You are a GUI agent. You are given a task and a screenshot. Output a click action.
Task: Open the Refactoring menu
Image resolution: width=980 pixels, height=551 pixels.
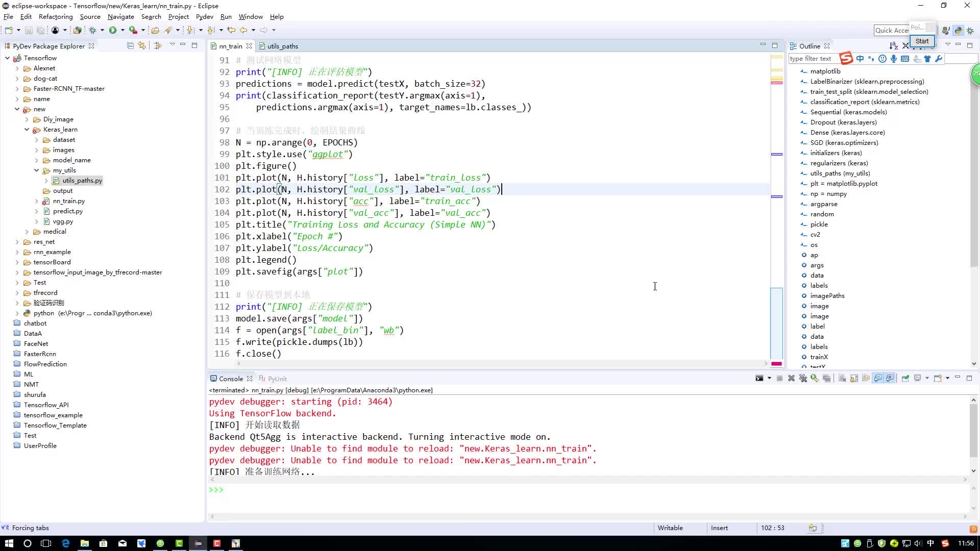pos(56,17)
